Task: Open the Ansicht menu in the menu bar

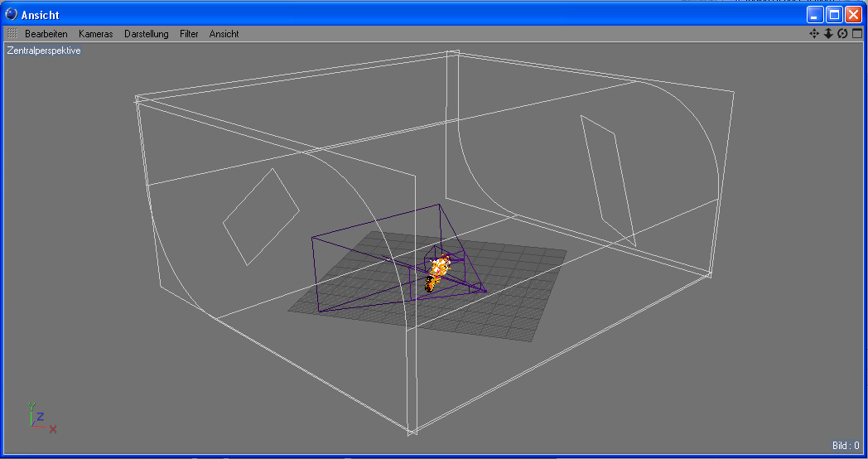Action: tap(224, 34)
